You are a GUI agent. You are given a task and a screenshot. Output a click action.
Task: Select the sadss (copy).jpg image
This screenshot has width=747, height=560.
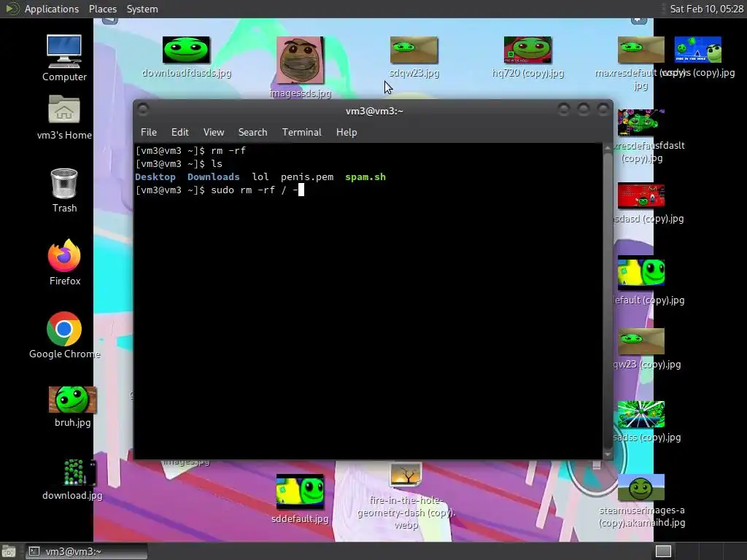coord(641,414)
